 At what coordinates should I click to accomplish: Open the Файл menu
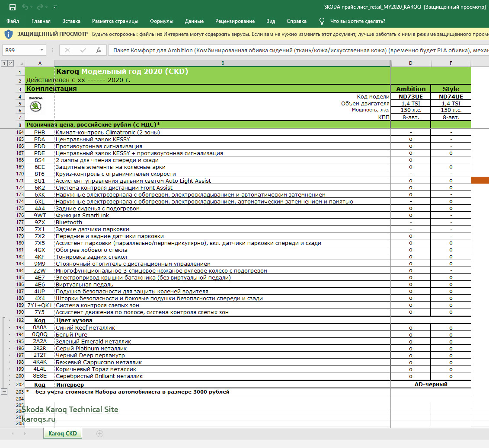coord(13,21)
